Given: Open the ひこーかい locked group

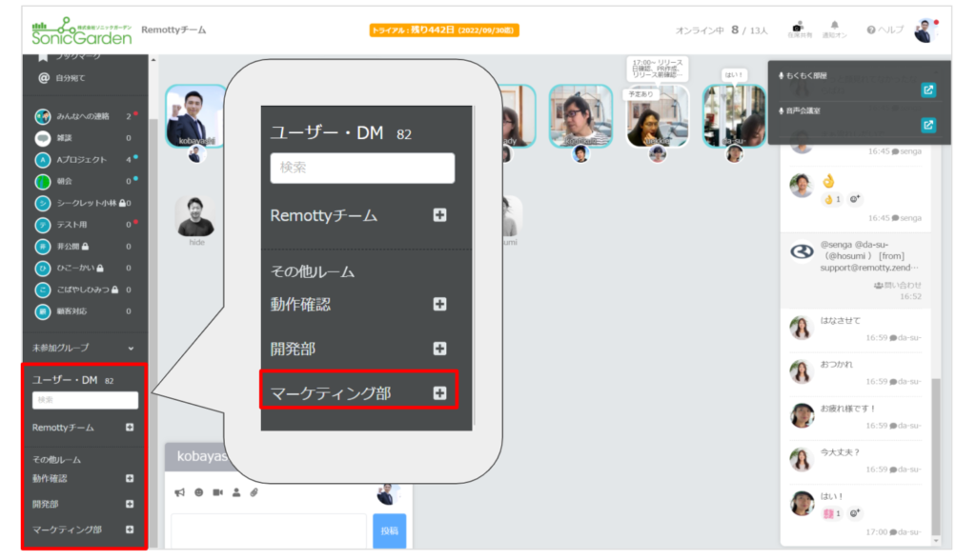Looking at the screenshot, I should pyautogui.click(x=84, y=269).
